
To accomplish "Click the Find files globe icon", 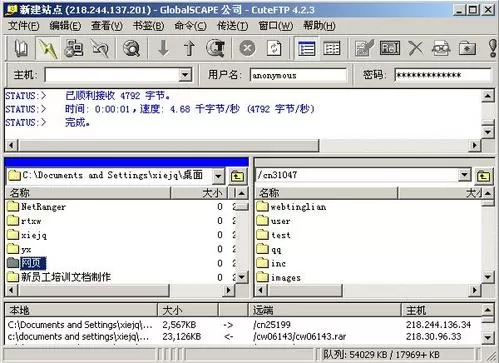I will pos(215,49).
